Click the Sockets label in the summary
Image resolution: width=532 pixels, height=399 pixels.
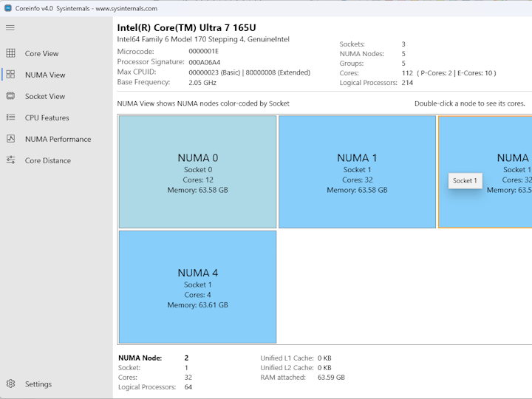pyautogui.click(x=352, y=44)
